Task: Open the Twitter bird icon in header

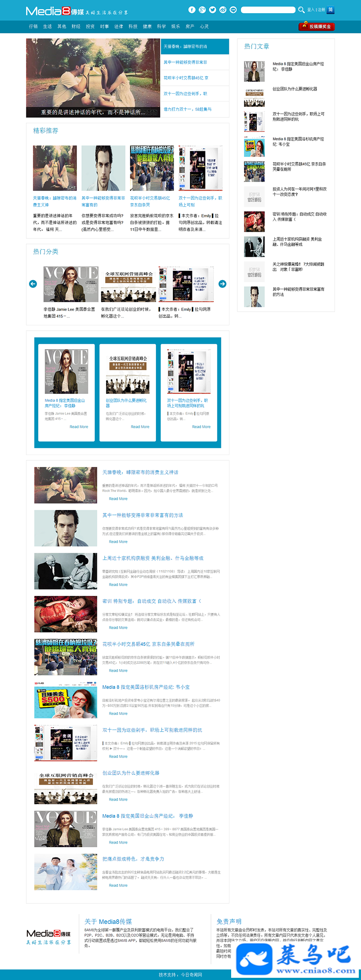Action: tap(213, 10)
